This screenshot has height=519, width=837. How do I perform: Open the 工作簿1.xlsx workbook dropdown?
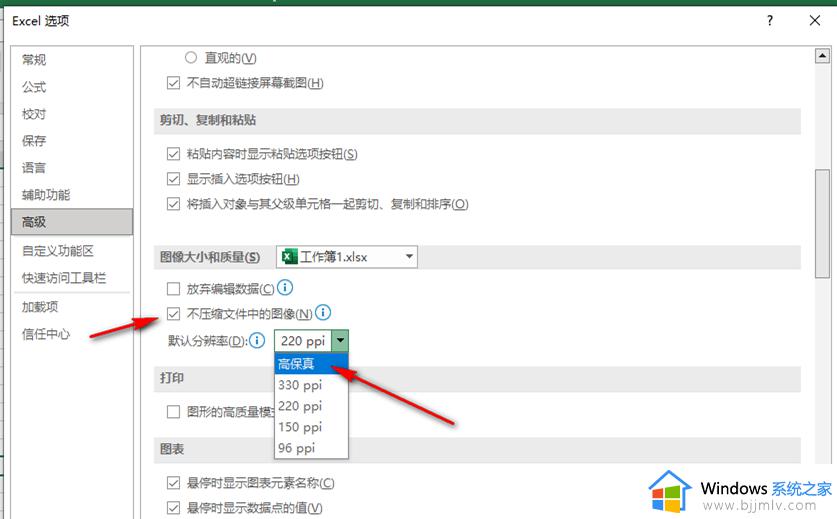click(347, 257)
